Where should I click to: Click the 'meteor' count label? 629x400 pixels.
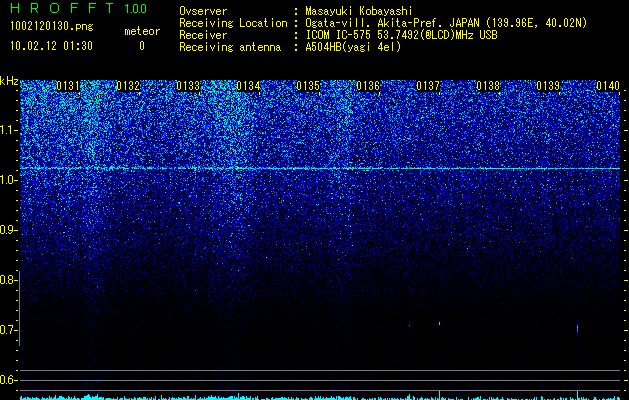tap(142, 31)
